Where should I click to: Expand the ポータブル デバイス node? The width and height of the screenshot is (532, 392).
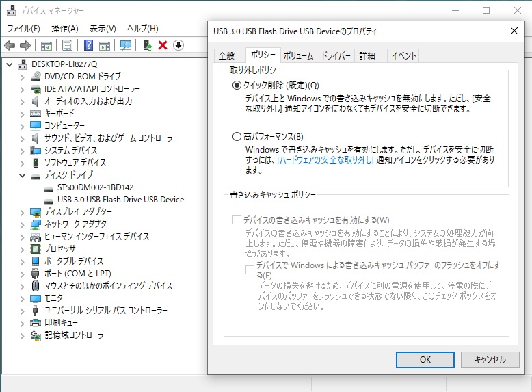pyautogui.click(x=22, y=261)
